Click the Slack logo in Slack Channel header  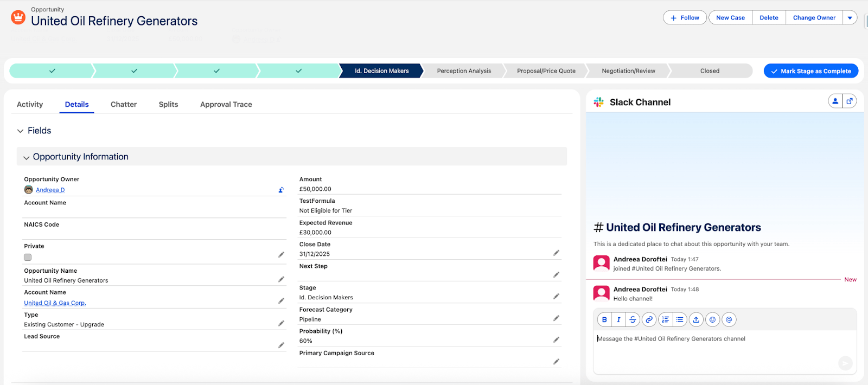[599, 102]
